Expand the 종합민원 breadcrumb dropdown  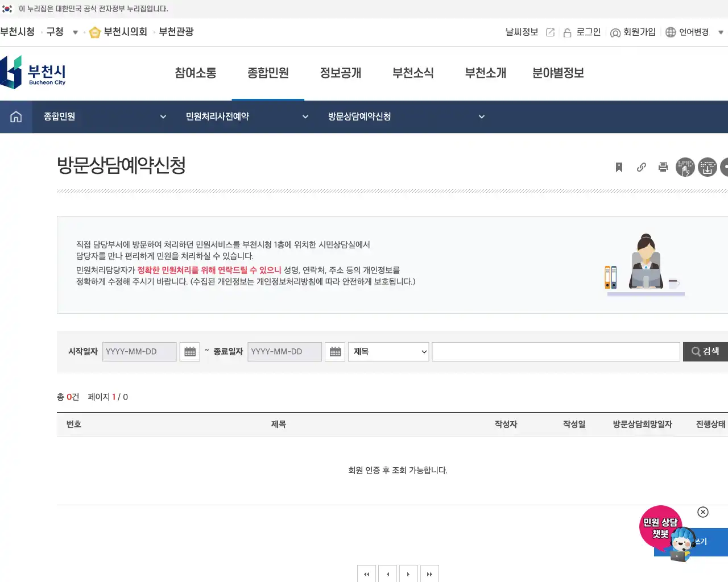163,117
